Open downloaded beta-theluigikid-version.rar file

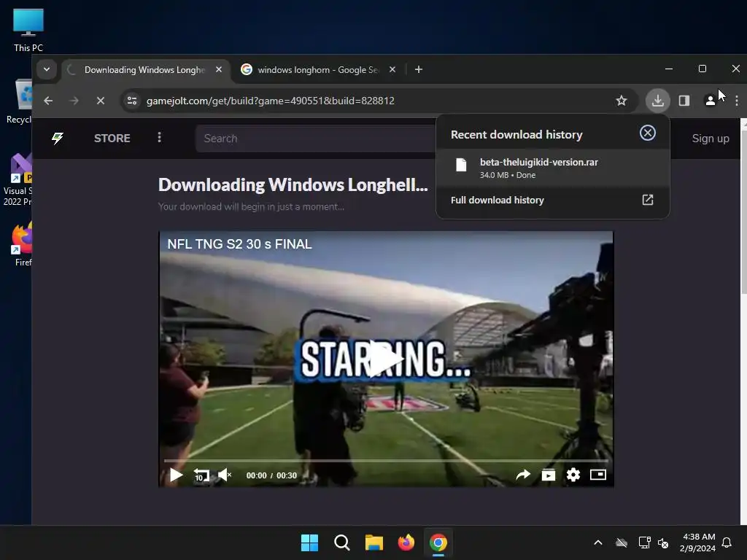(x=553, y=168)
